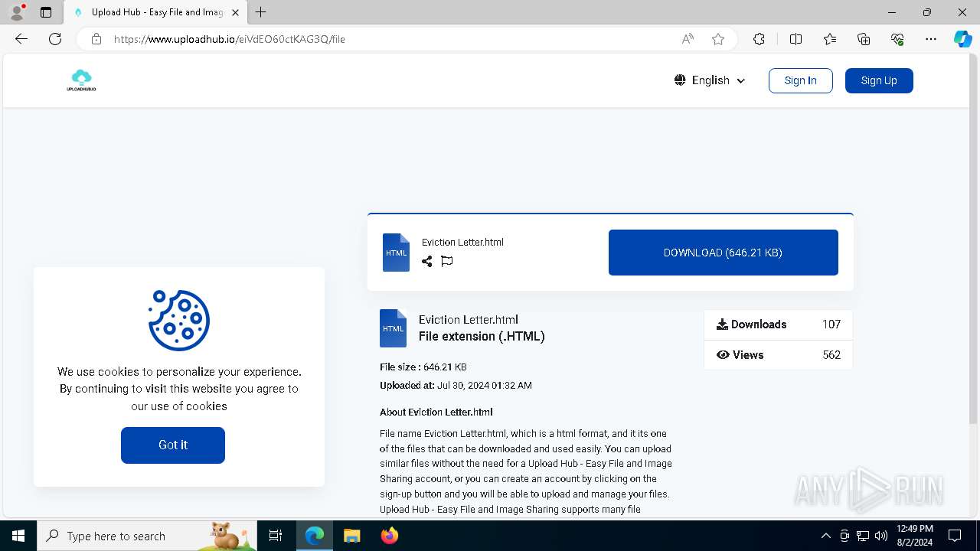
Task: Click About Eviction Letter.html heading
Action: coord(436,412)
